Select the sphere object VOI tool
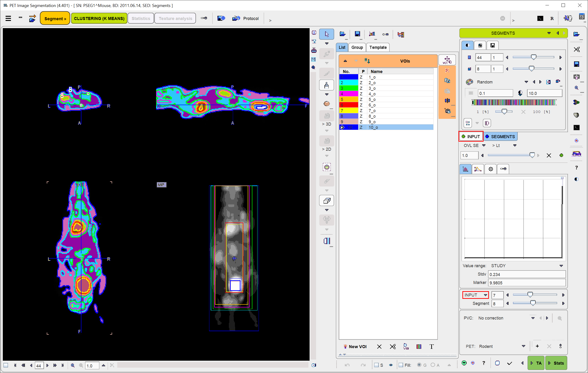Screen dimensions: 588x373 click(327, 103)
